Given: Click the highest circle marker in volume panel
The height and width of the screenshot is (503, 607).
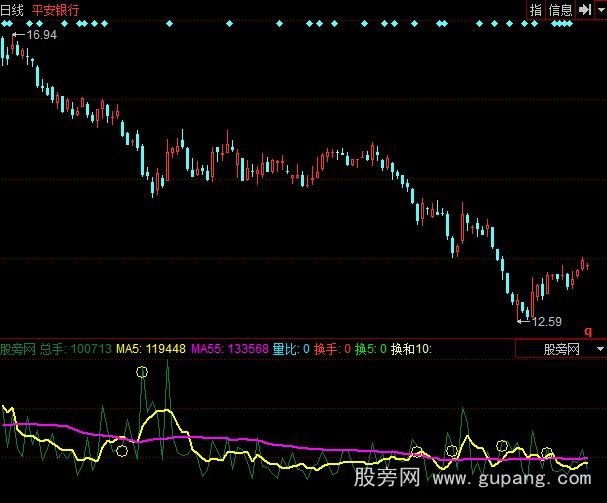Looking at the screenshot, I should tap(142, 372).
